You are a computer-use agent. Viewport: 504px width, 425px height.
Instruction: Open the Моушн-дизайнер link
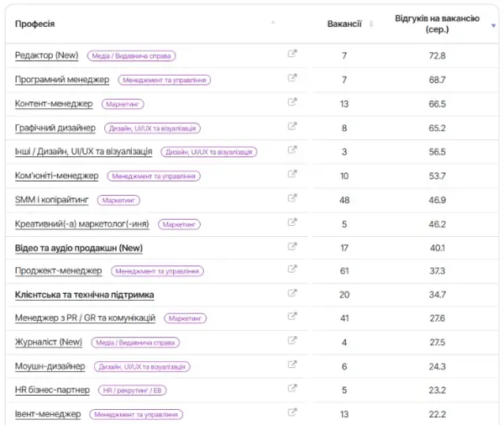tap(50, 366)
